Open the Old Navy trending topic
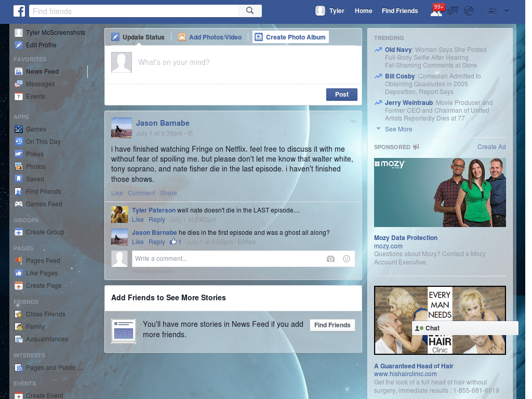Image resolution: width=532 pixels, height=399 pixels. [x=398, y=50]
